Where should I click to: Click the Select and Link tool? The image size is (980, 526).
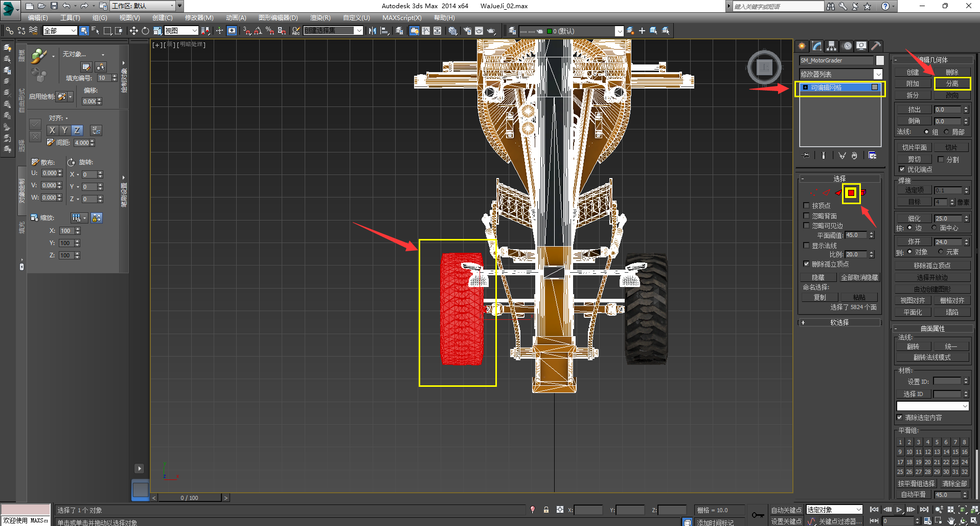[x=9, y=31]
